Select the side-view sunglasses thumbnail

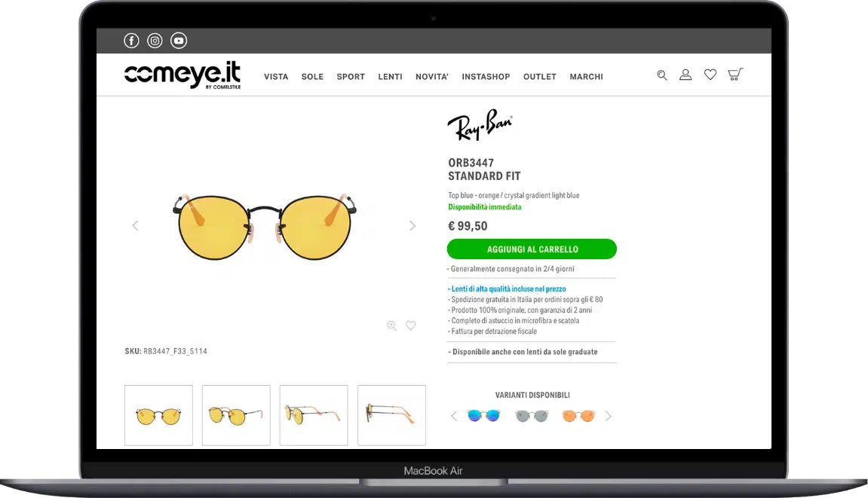[314, 416]
